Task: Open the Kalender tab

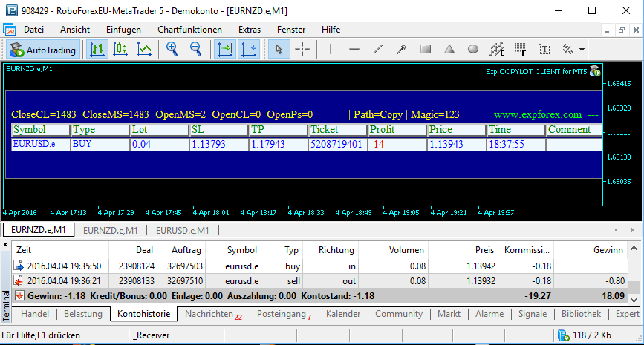Action: (343, 314)
